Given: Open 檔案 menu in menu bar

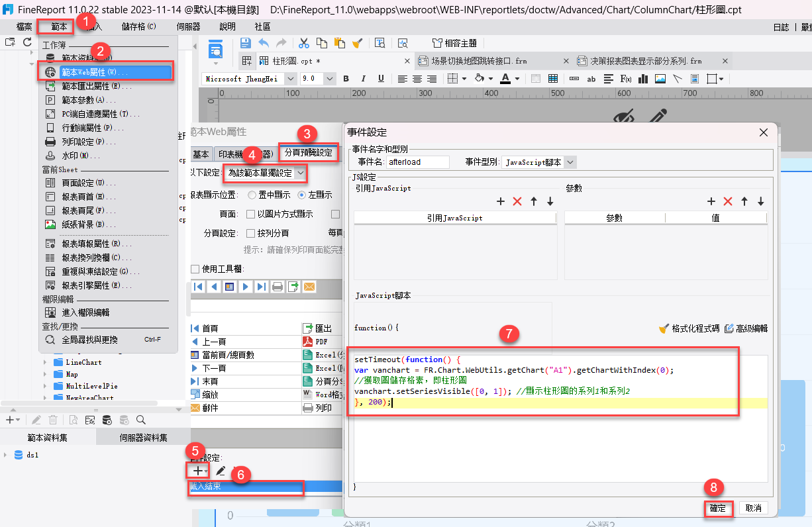Looking at the screenshot, I should tap(25, 26).
